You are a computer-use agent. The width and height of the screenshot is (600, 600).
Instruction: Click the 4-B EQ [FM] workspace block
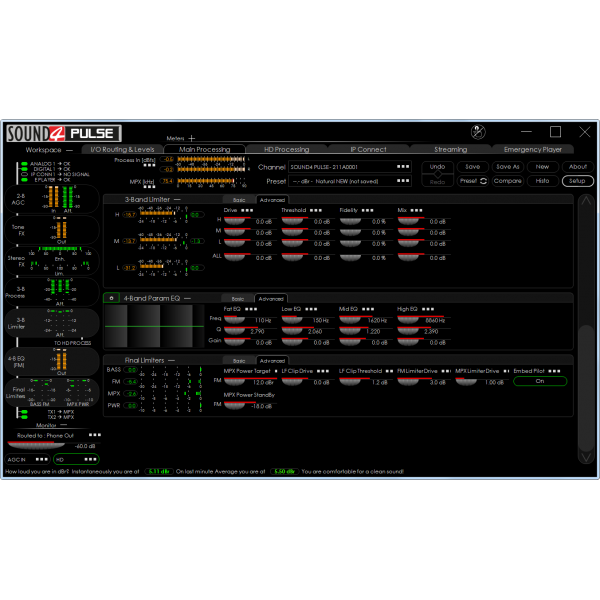point(52,362)
